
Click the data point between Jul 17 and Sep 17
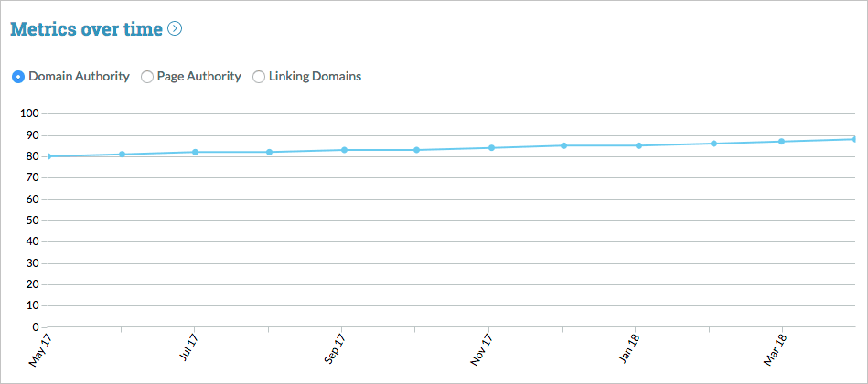(269, 152)
